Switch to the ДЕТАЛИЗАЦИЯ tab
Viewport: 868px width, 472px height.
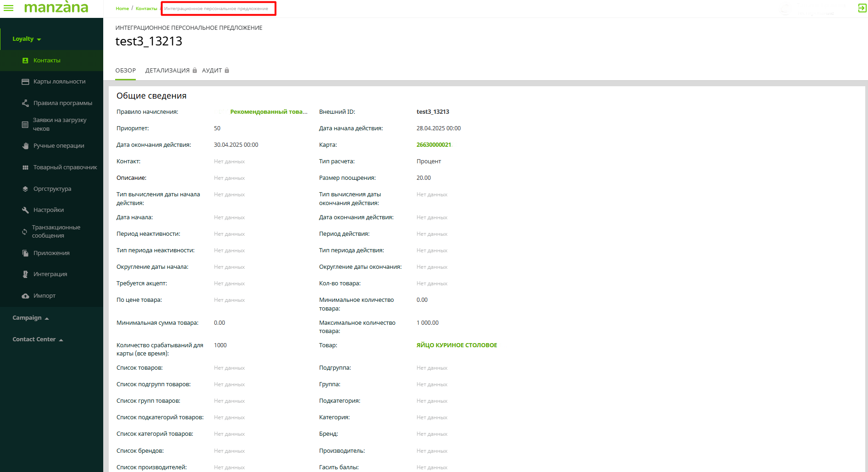tap(167, 71)
